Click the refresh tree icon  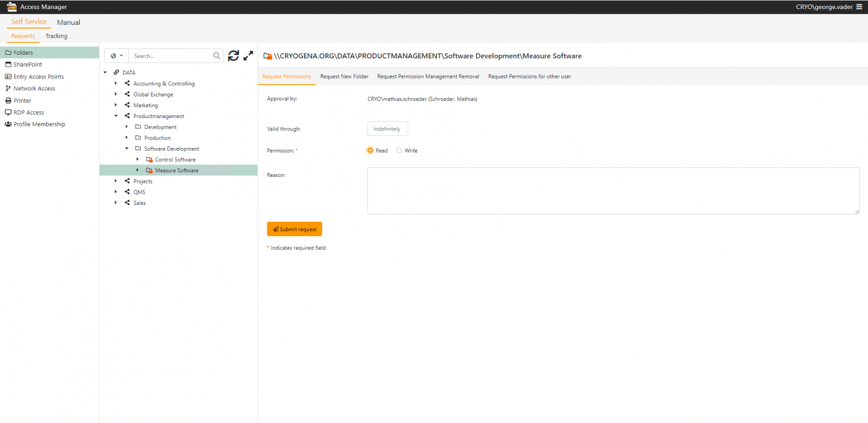[233, 56]
